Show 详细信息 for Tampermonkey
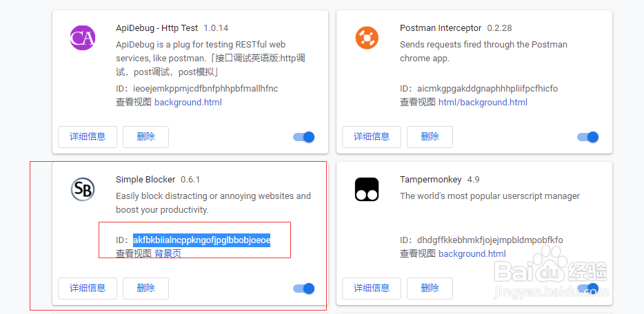Viewport: 644px width, 314px height. (372, 289)
